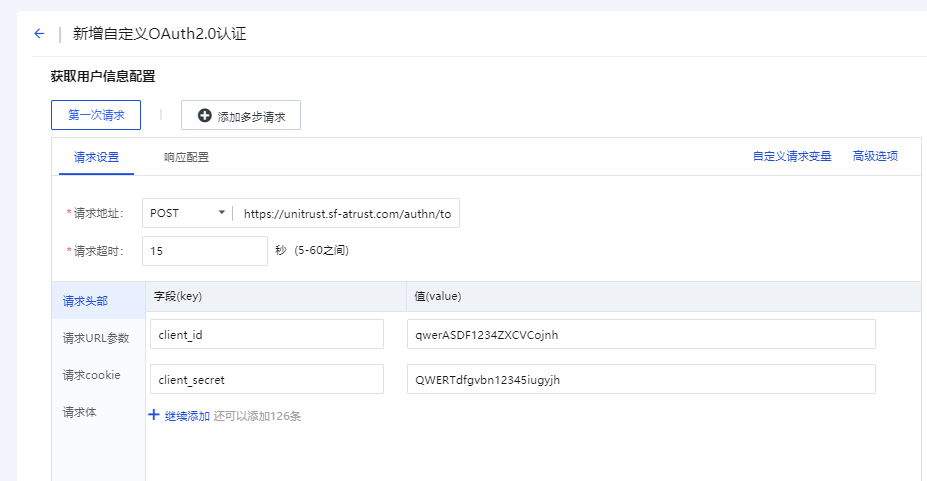This screenshot has height=481, width=927.
Task: Expand the POST request method dropdown
Action: pos(187,213)
